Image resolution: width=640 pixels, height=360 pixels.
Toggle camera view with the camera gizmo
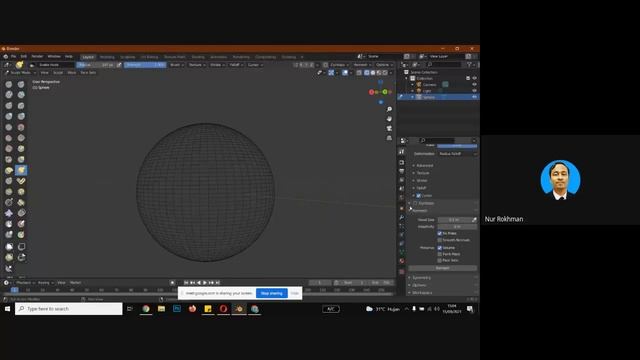point(389,128)
